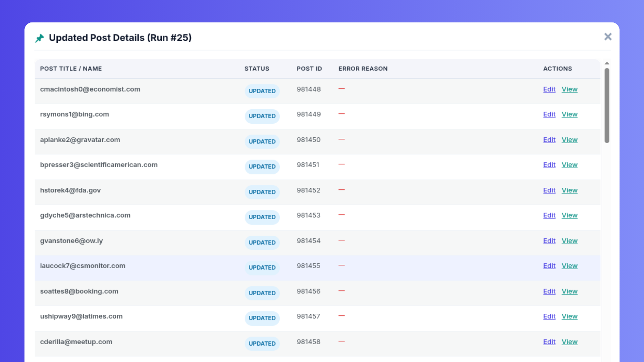
Task: Select the title aplanke2@gravatar.com
Action: click(80, 140)
